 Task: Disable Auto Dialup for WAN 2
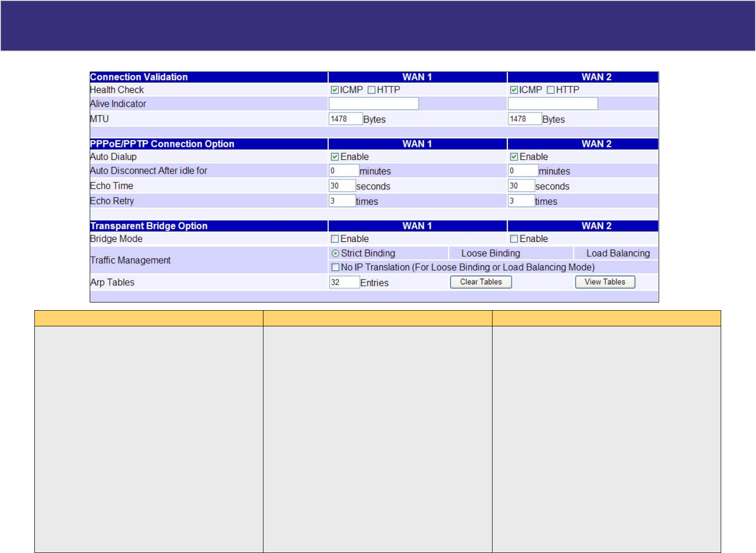[x=514, y=157]
